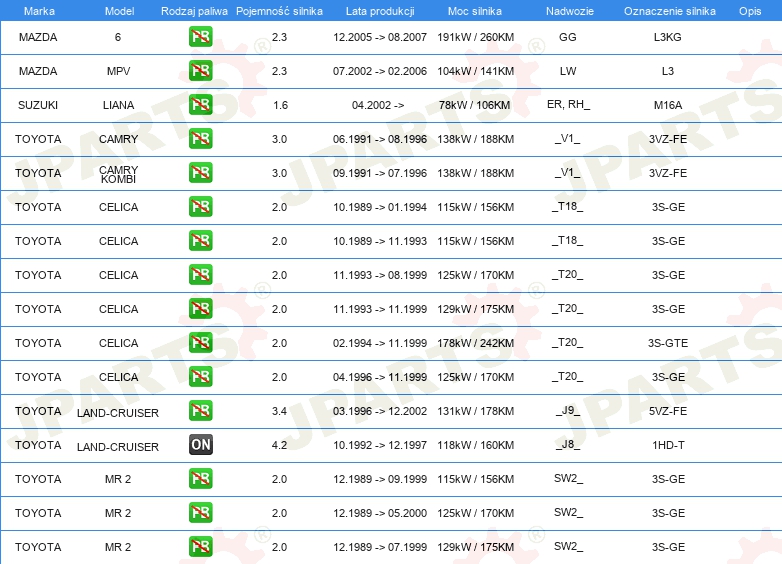This screenshot has width=782, height=564.
Task: Click the production dates 03.1996 -> 12.2002
Action: point(380,411)
